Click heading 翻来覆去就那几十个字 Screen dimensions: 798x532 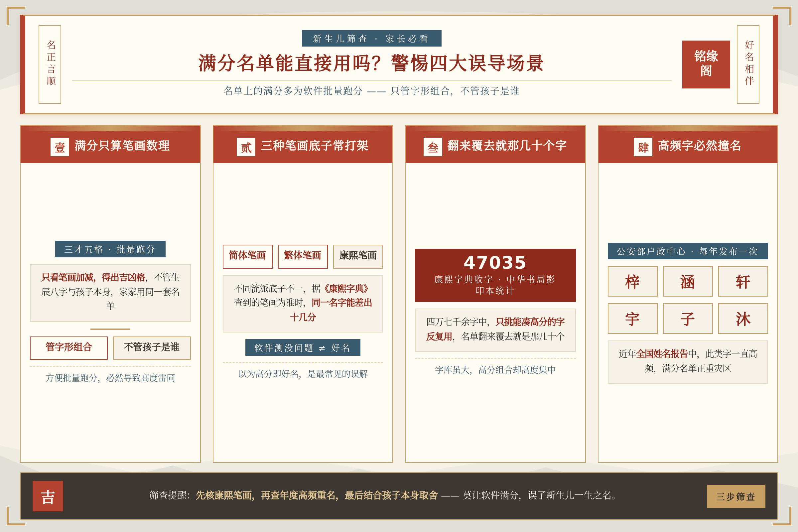tap(507, 146)
